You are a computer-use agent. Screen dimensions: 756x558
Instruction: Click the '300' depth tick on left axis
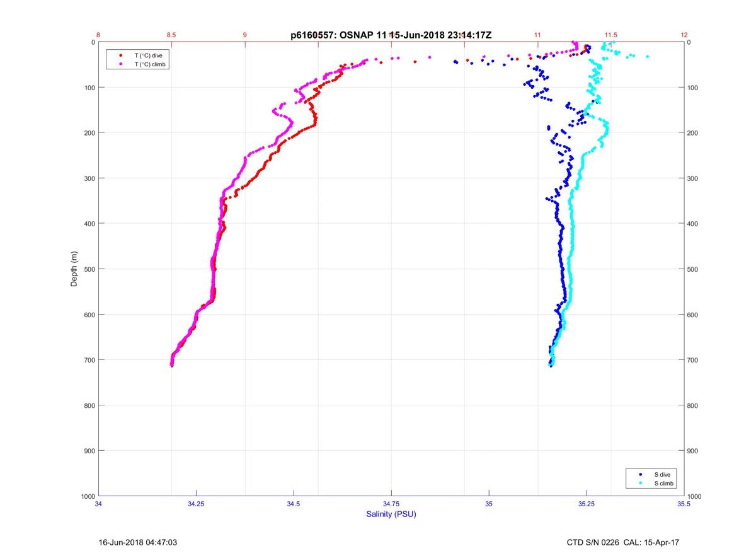[x=89, y=178]
